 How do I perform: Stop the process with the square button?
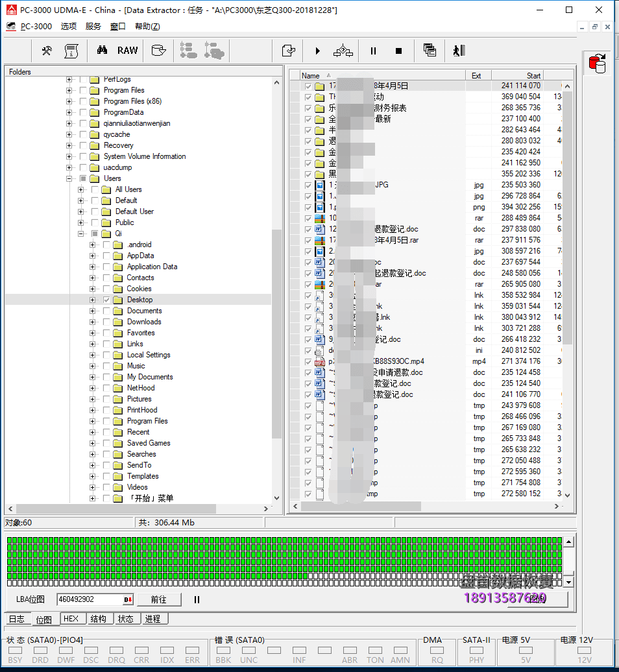tap(398, 51)
